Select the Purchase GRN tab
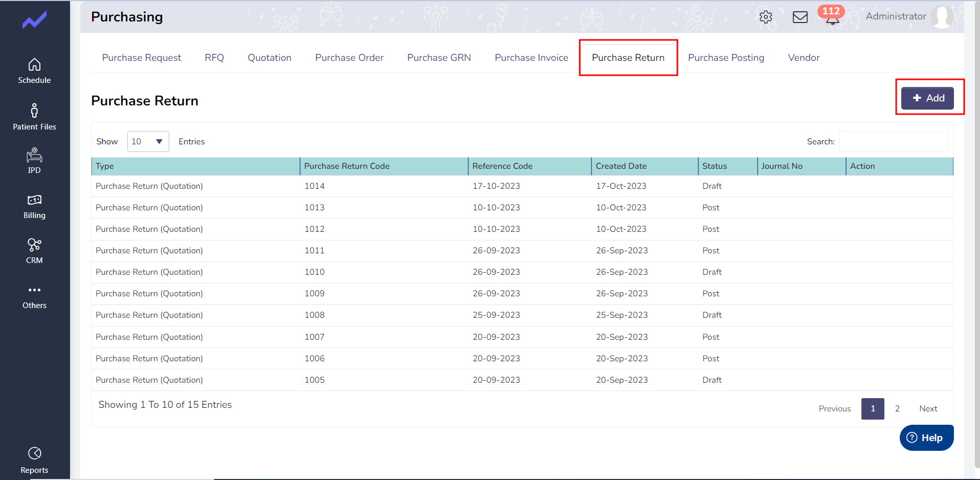Screen dimensions: 980x480 point(439,58)
